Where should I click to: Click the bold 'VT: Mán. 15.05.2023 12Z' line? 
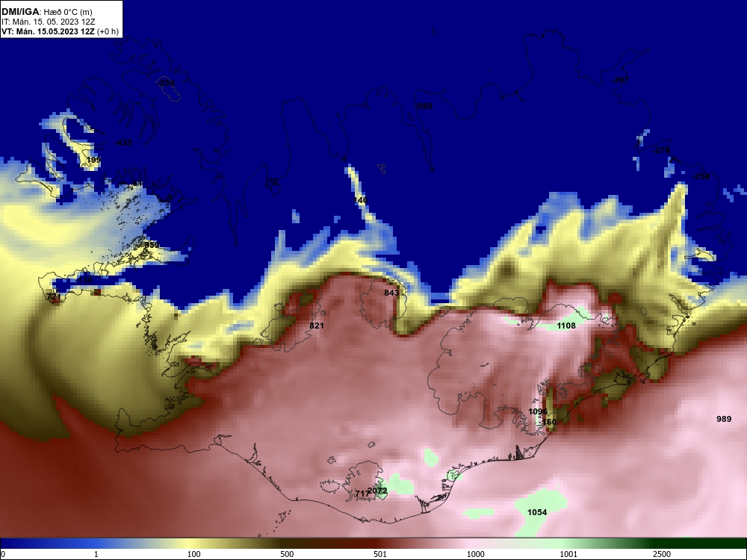point(49,31)
